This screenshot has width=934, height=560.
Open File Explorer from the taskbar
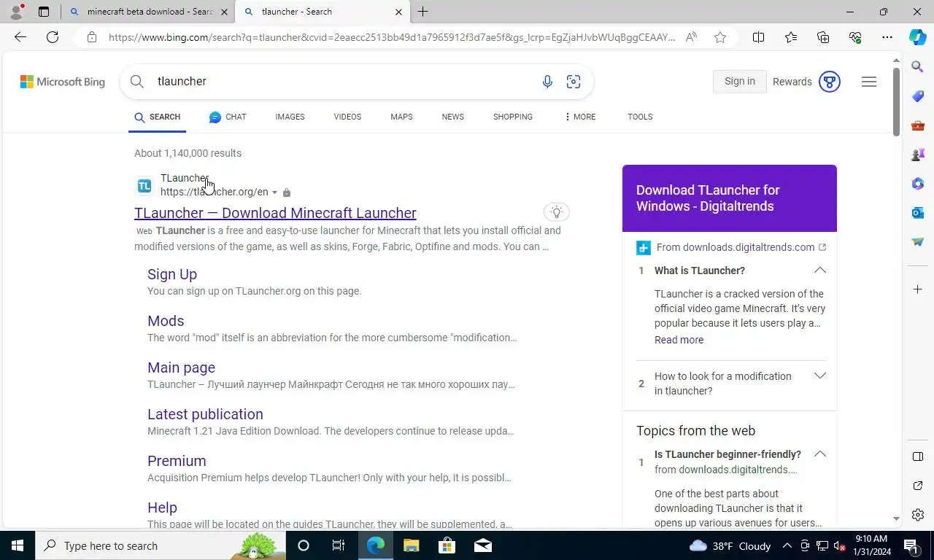tap(412, 545)
